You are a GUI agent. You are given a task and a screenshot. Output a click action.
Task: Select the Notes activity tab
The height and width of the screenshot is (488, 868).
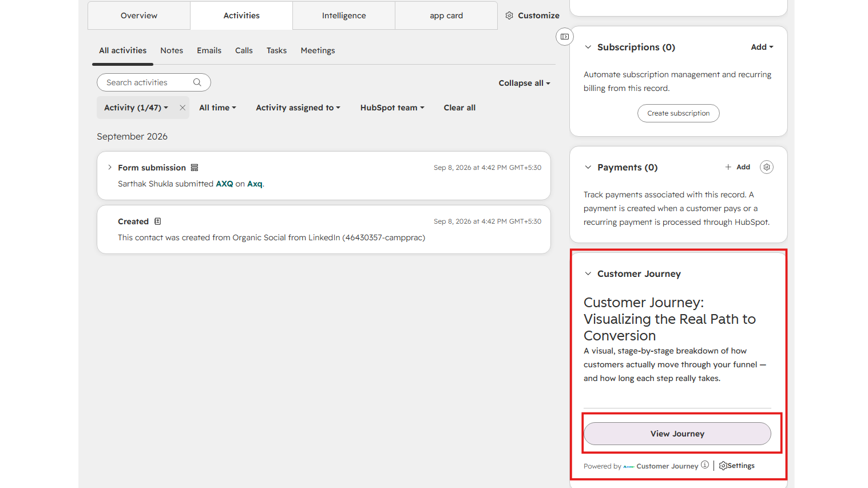[172, 50]
